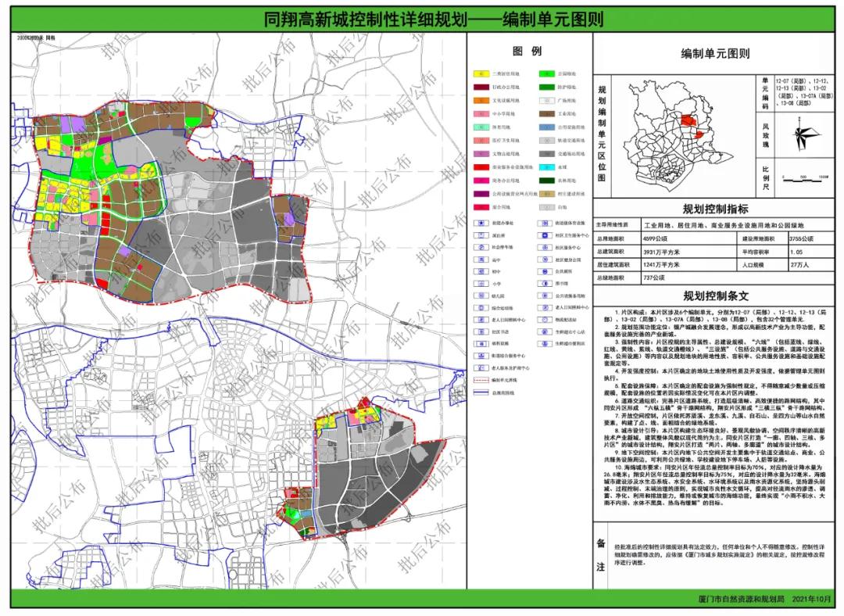This screenshot has height=616, width=844.
Task: Click the 比例尺 scale bar graphic
Action: [x=804, y=177]
